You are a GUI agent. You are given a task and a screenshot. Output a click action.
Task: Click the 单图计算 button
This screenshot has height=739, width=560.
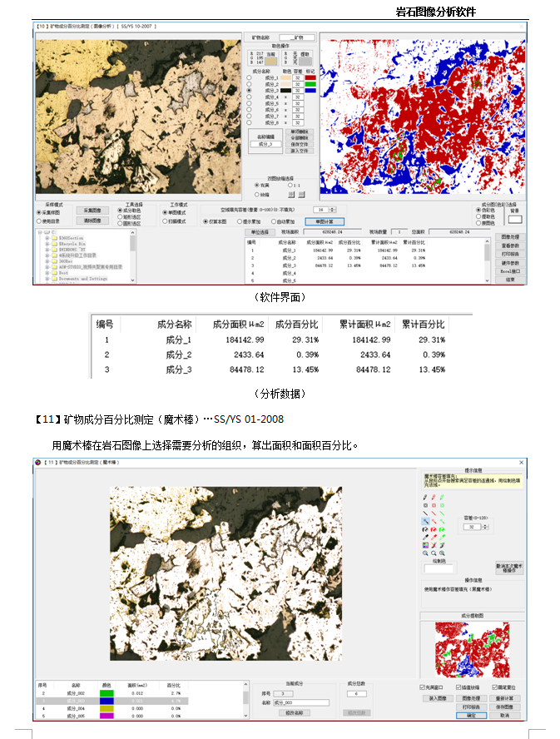tap(325, 221)
